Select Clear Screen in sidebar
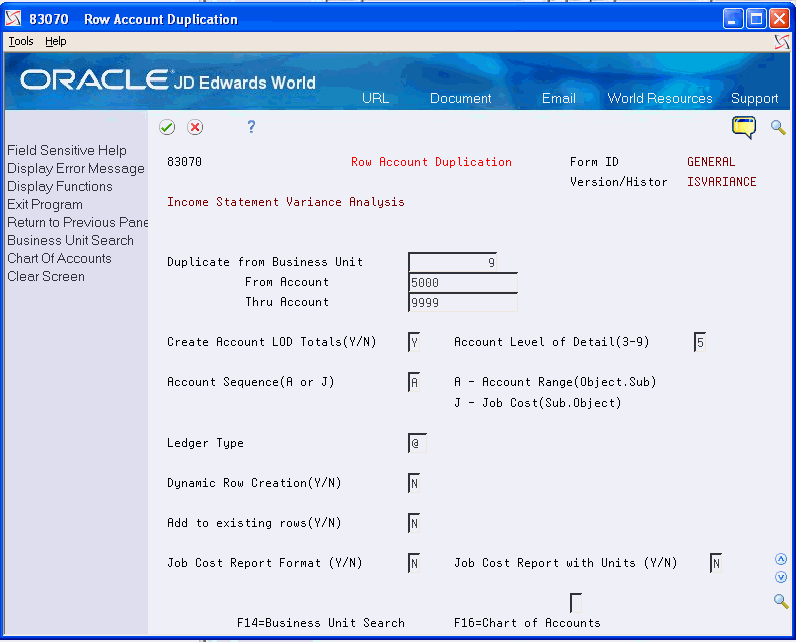 (46, 277)
